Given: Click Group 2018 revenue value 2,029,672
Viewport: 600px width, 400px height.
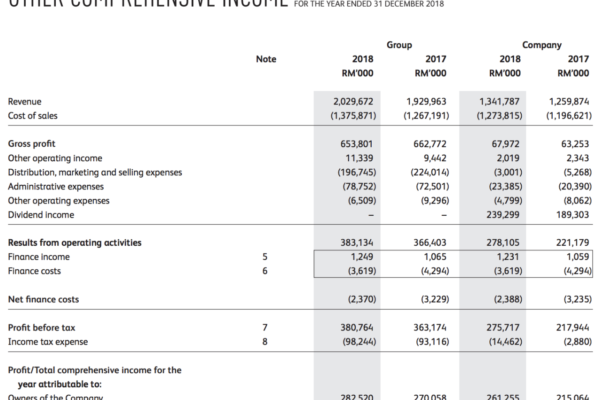Looking at the screenshot, I should click(x=353, y=101).
